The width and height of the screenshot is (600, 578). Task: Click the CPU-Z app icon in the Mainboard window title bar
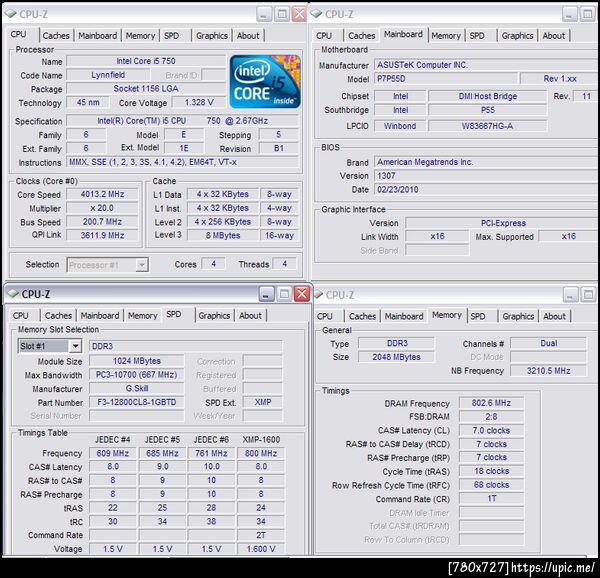(x=316, y=14)
